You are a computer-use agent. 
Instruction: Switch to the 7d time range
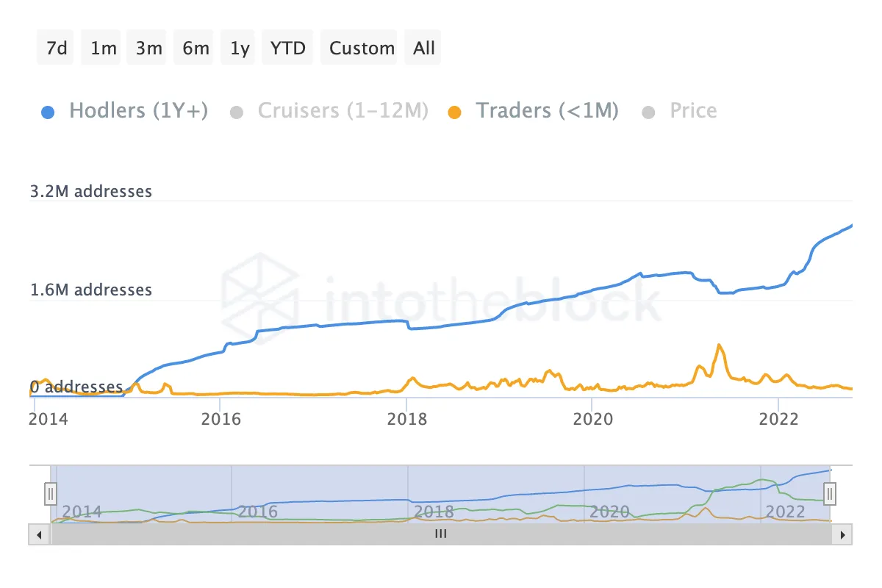coord(54,47)
